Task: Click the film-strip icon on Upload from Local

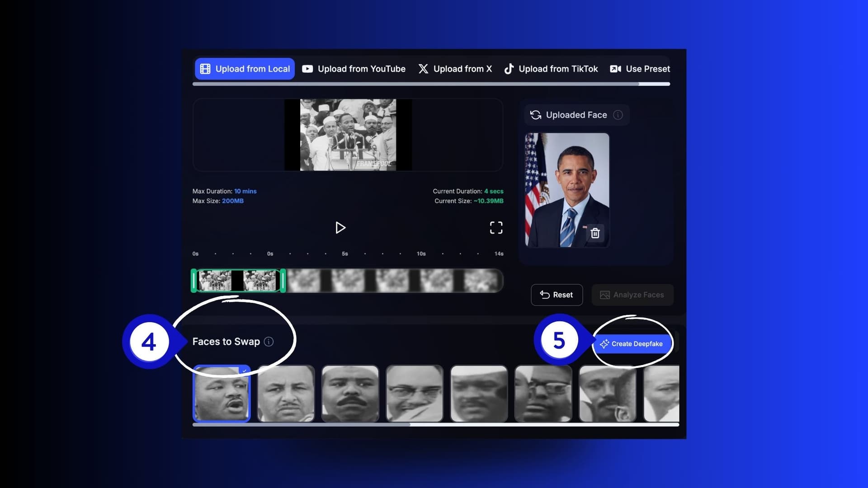Action: tap(205, 69)
